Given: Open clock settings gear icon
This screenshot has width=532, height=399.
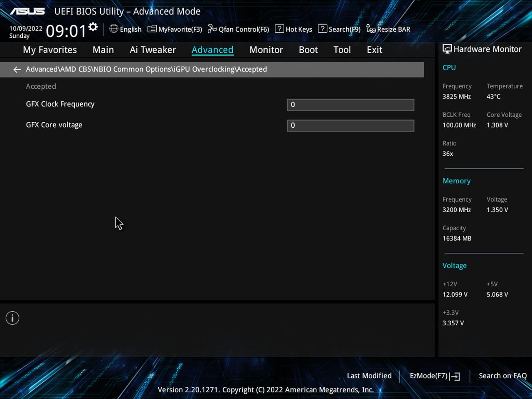Looking at the screenshot, I should [93, 27].
